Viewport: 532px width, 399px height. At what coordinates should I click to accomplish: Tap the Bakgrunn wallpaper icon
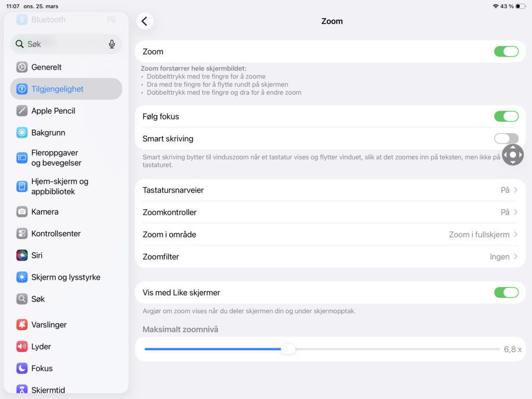pos(22,132)
